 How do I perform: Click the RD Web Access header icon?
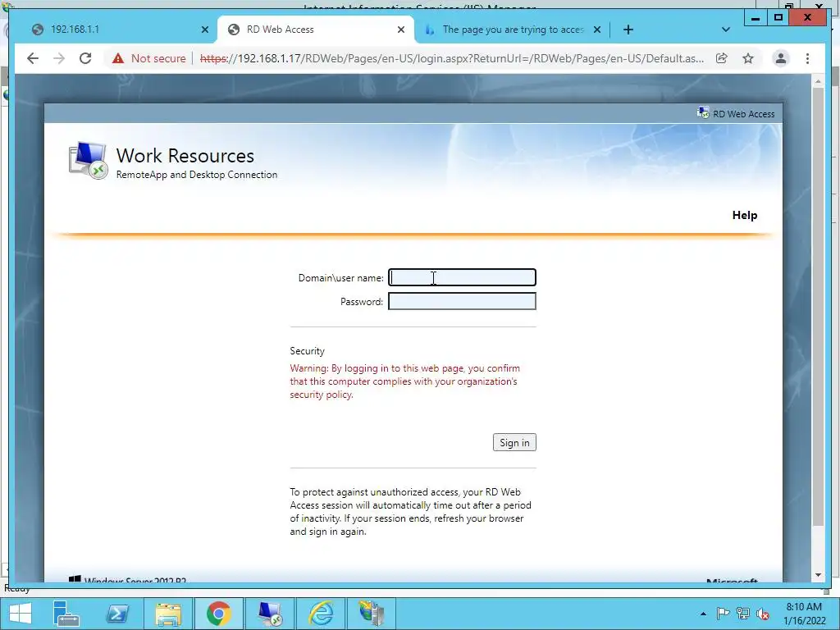click(x=703, y=113)
